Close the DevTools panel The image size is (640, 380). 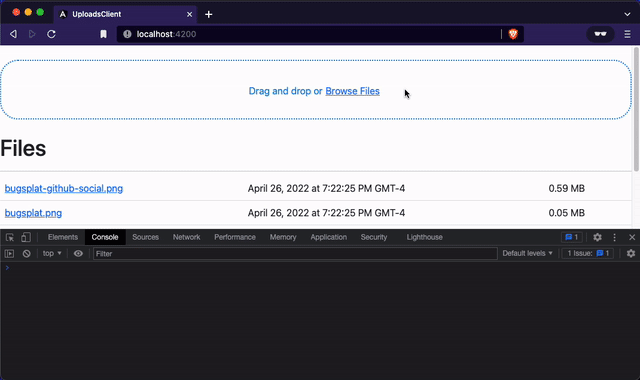coord(632,237)
